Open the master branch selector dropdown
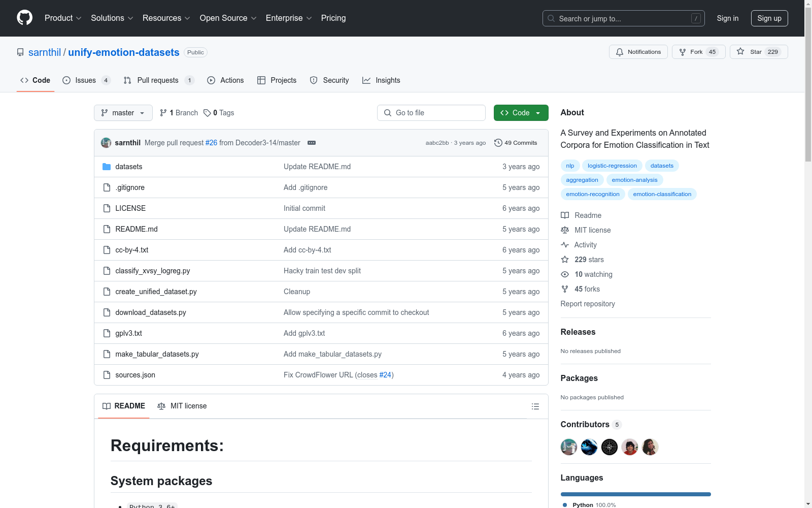 point(123,113)
